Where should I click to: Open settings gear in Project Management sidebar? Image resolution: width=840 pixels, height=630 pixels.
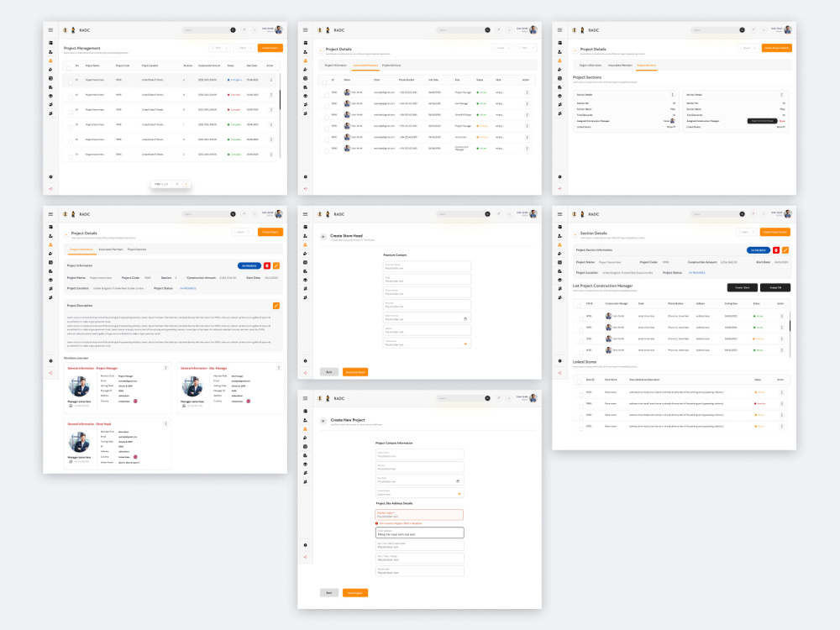[x=51, y=176]
